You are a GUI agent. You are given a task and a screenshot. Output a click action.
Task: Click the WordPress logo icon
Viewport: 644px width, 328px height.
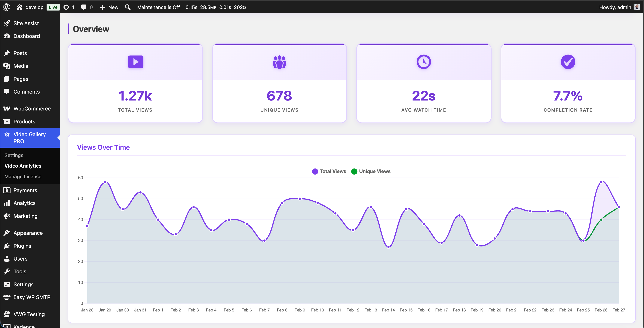pyautogui.click(x=7, y=7)
